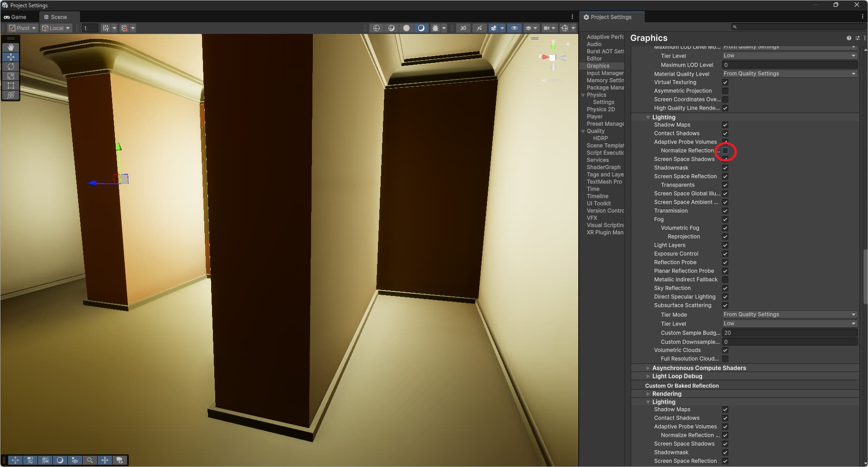Image resolution: width=868 pixels, height=467 pixels.
Task: Switch to the Game tab
Action: [16, 17]
